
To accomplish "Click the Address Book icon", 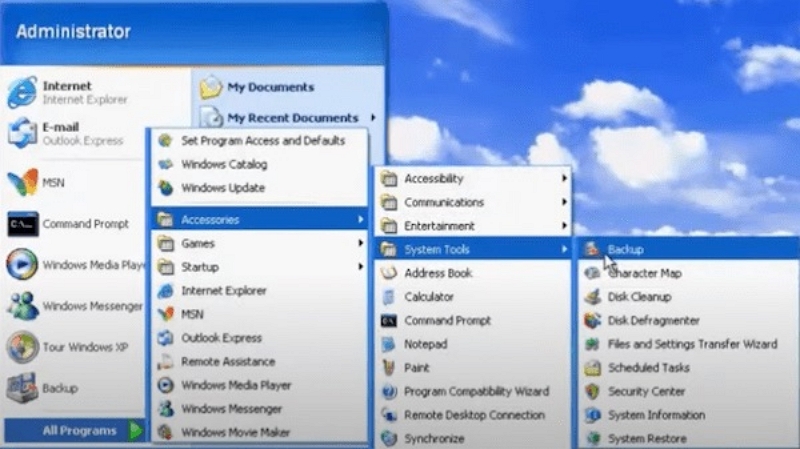I will tap(389, 273).
